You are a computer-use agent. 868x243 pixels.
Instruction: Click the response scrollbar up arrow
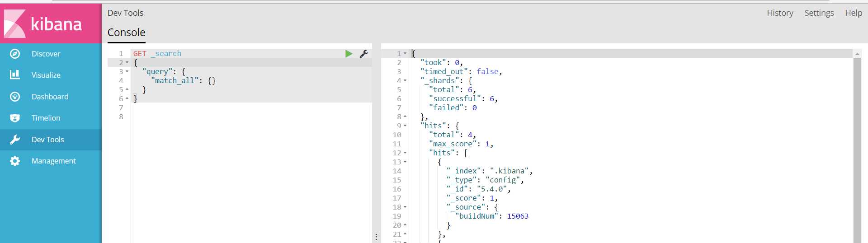click(x=857, y=54)
